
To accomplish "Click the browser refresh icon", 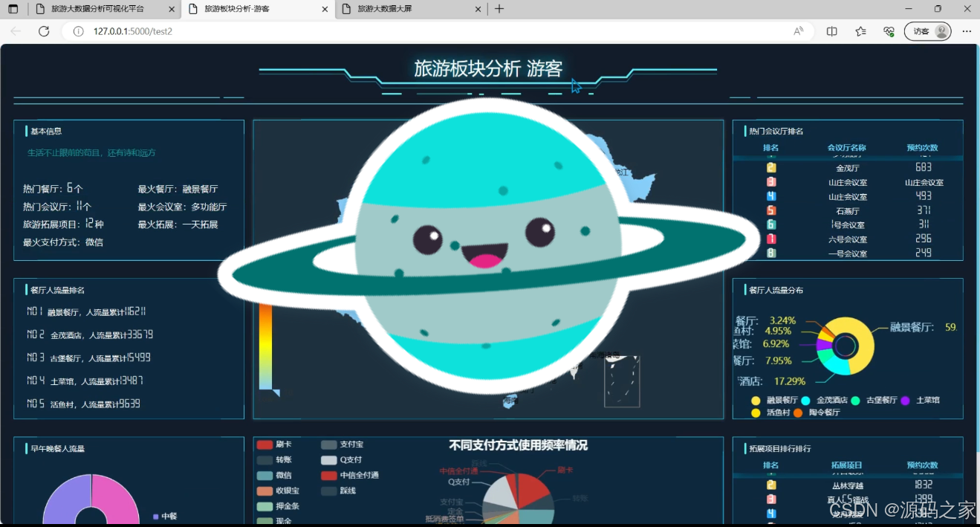I will point(44,31).
